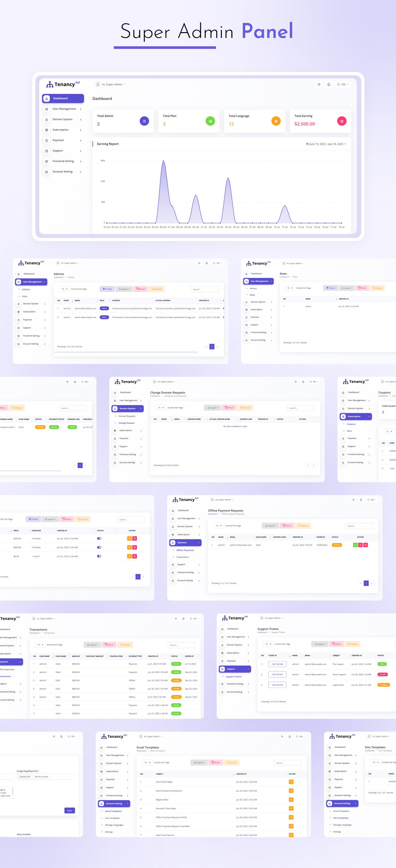Screen dimensions: 396x868
Task: Open Frontend Setting in main Dashboard sidebar
Action: 63,161
